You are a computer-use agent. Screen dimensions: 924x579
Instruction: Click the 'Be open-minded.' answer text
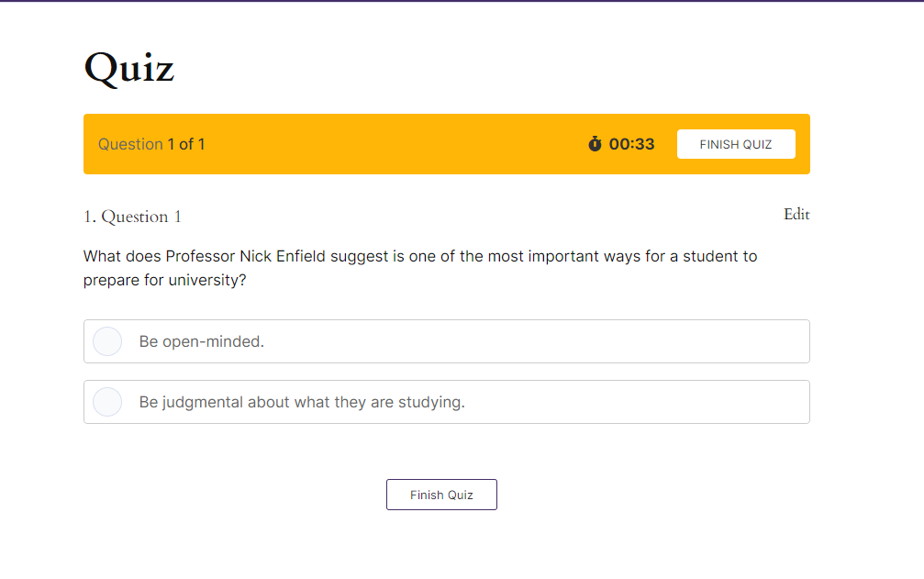tap(202, 341)
